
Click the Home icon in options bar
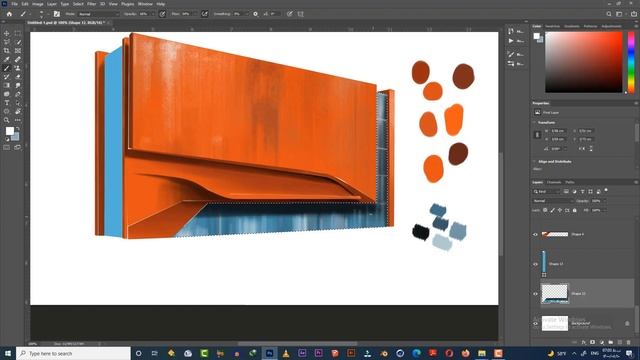9,14
